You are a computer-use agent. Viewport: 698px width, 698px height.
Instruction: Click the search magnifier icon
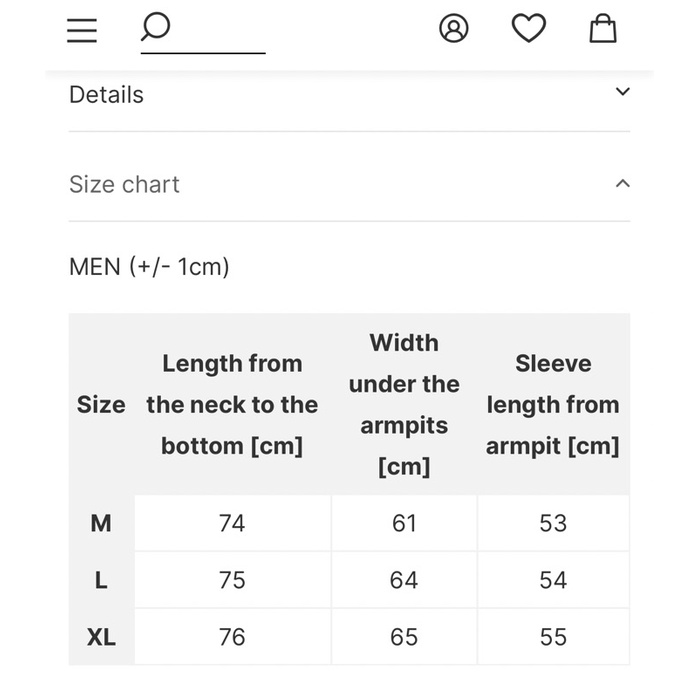(x=156, y=26)
